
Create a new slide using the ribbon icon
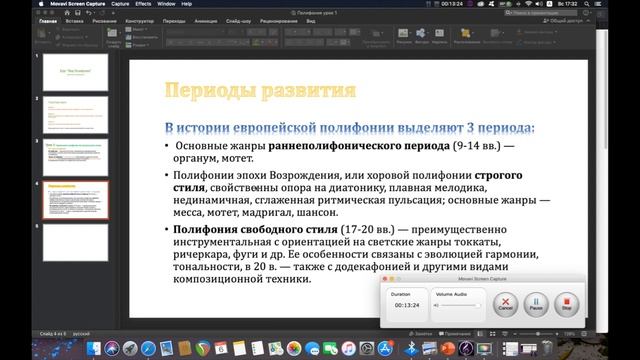[x=112, y=33]
